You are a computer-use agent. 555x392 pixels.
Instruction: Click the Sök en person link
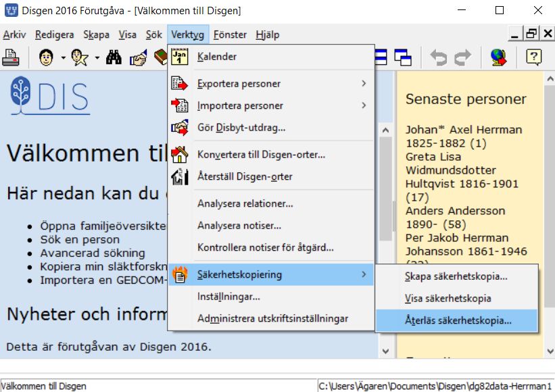[x=80, y=239]
